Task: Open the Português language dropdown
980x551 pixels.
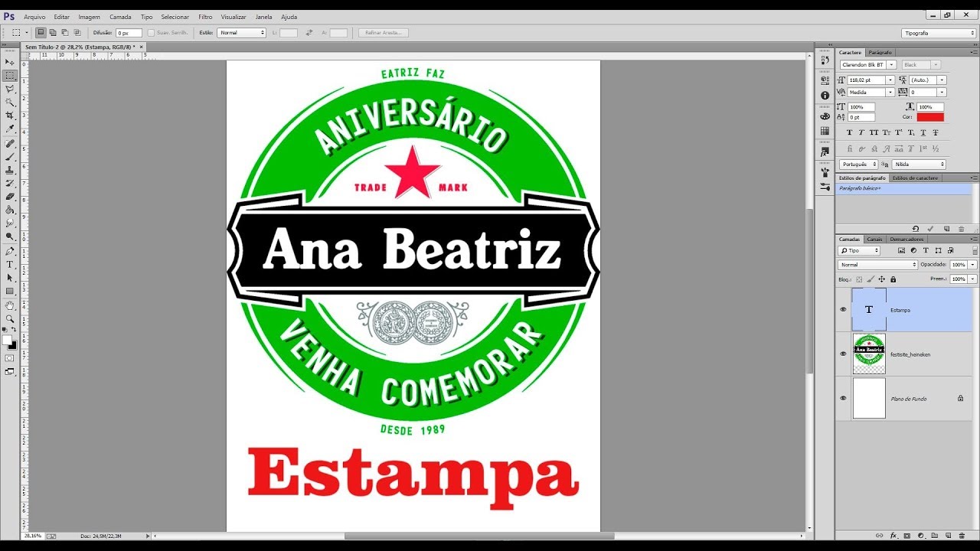Action: 858,165
